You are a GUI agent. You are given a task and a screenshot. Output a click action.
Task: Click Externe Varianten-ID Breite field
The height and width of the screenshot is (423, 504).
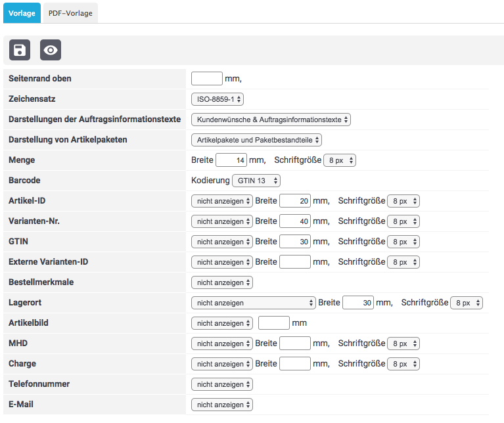(294, 262)
